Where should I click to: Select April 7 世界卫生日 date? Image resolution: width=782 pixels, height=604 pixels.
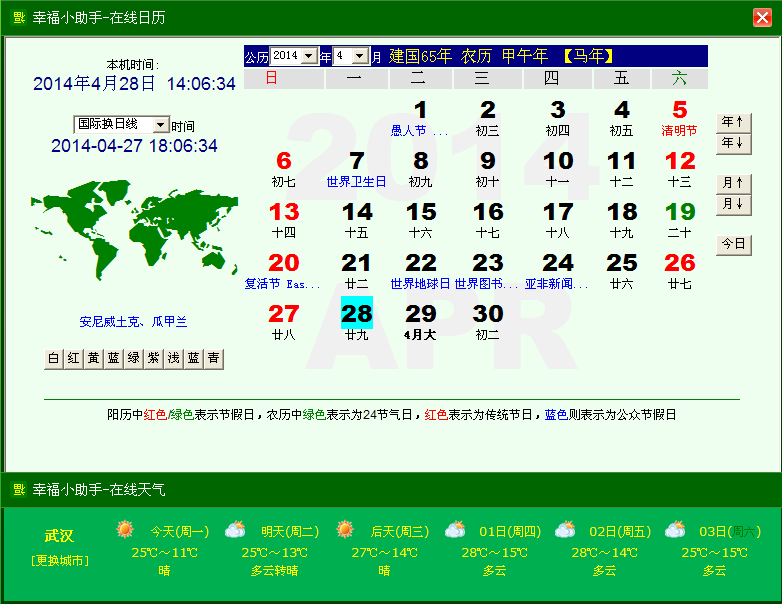point(356,170)
